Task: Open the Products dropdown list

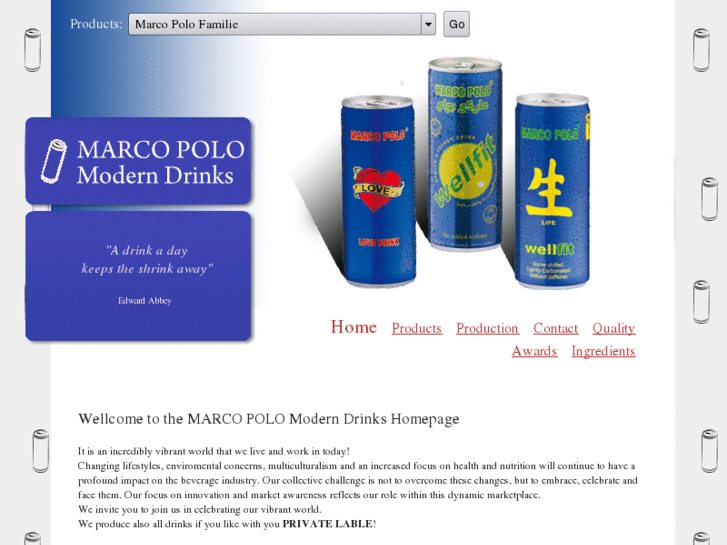Action: click(x=282, y=24)
